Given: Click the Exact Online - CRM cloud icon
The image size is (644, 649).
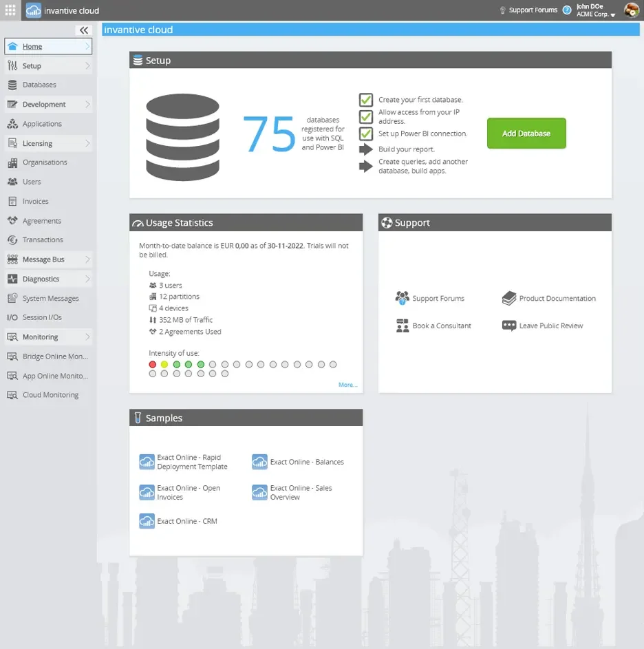Looking at the screenshot, I should [x=147, y=521].
